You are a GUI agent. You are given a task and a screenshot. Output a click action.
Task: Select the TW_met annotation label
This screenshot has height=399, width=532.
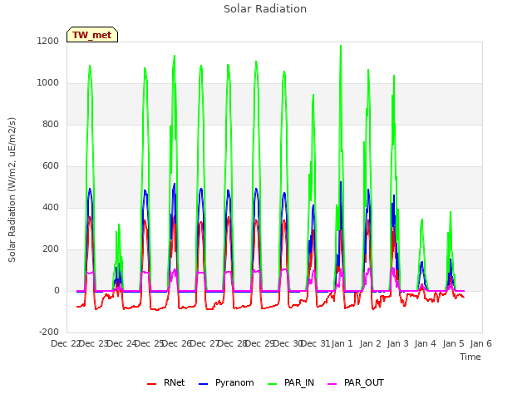[x=92, y=35]
